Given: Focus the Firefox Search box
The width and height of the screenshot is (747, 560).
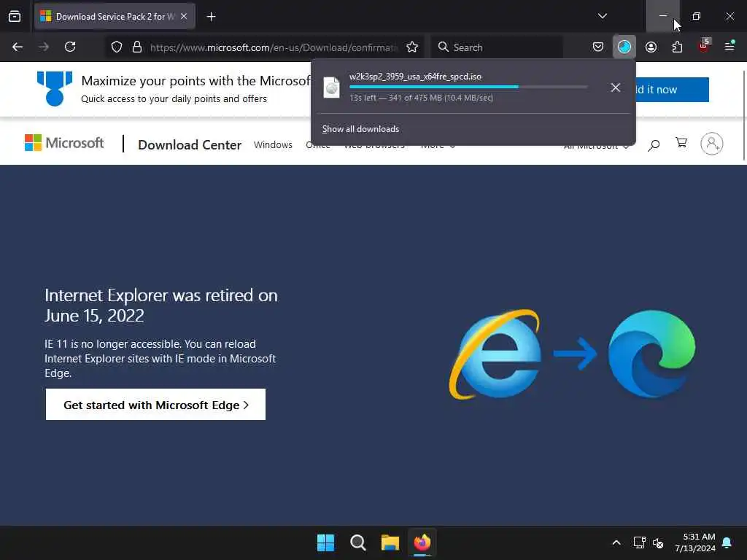Looking at the screenshot, I should pos(497,47).
